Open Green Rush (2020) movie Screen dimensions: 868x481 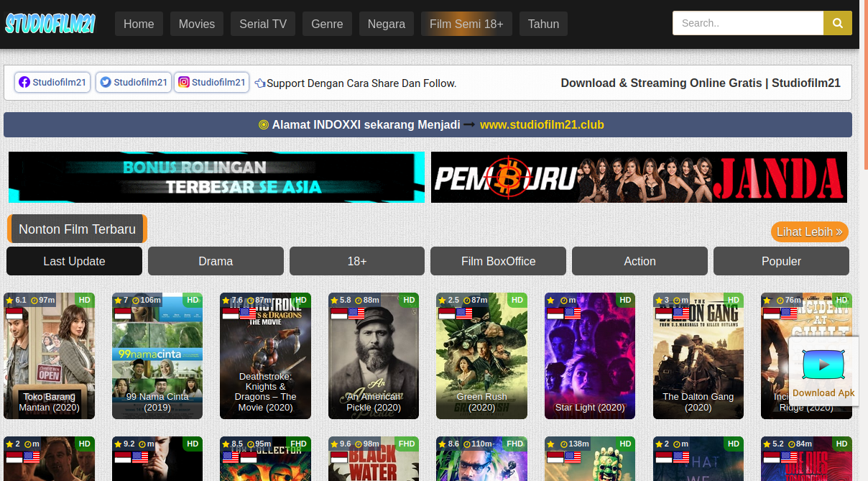(481, 356)
